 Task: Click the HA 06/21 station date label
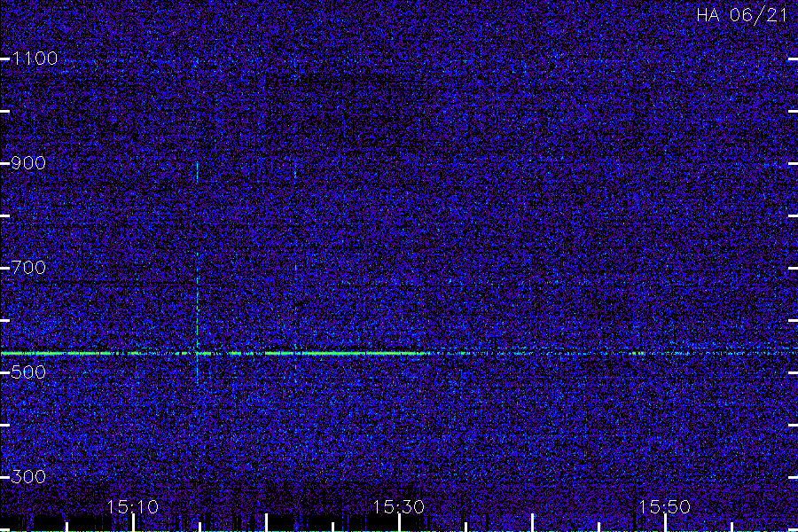click(742, 15)
